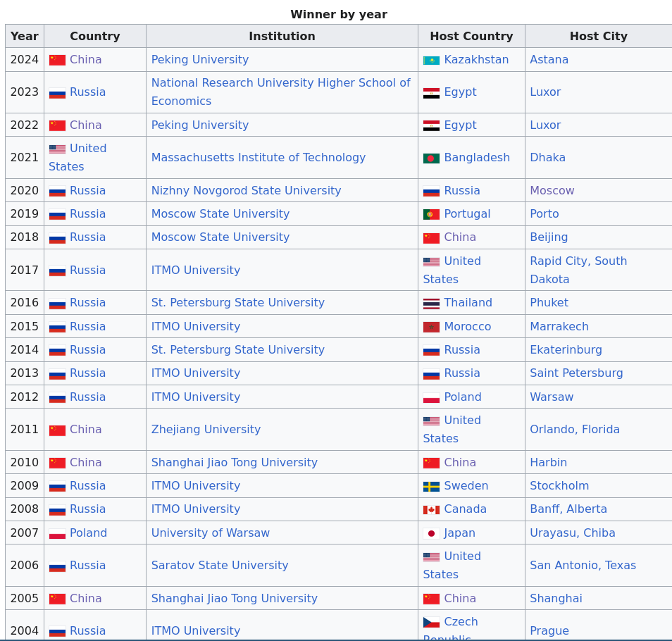Click Poland flag in 2012 Host Country cell
Screen dimensions: 672x641
coord(431,398)
